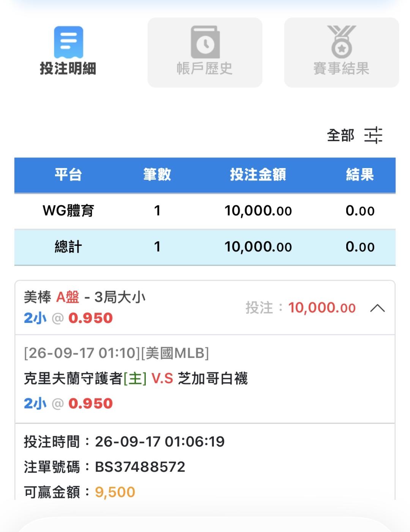
Task: Tap the 賽事結果 medal icon
Action: click(342, 42)
